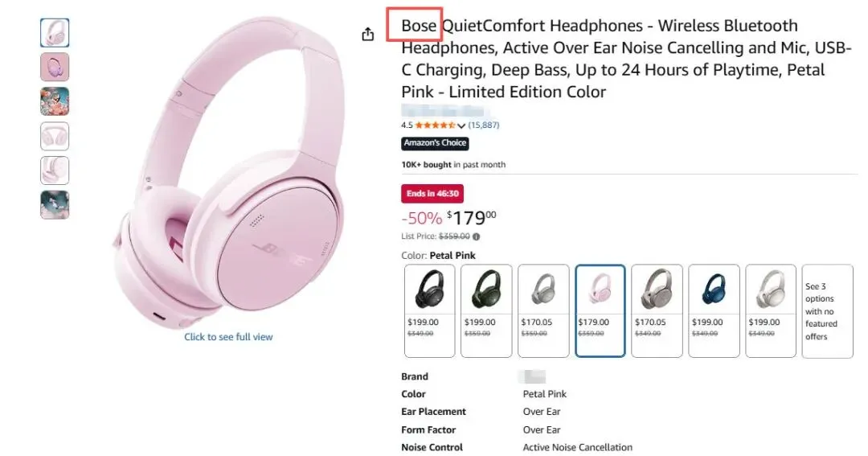The width and height of the screenshot is (868, 456).
Task: Show the first pink headphones thumbnail
Action: tap(55, 33)
